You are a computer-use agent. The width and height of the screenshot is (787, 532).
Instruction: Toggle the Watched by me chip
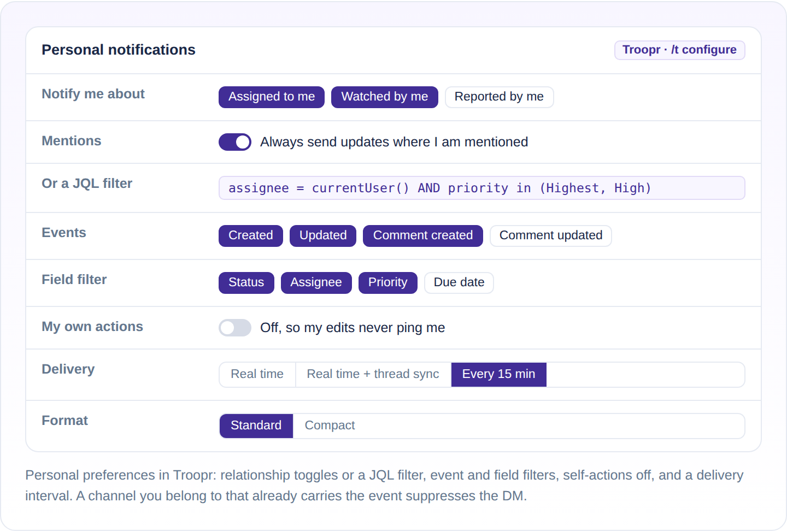385,97
